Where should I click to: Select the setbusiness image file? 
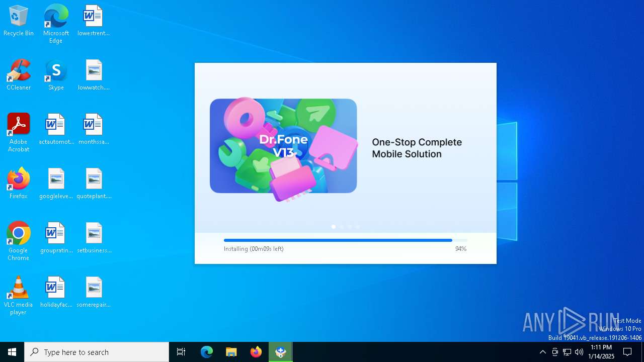pos(94,238)
